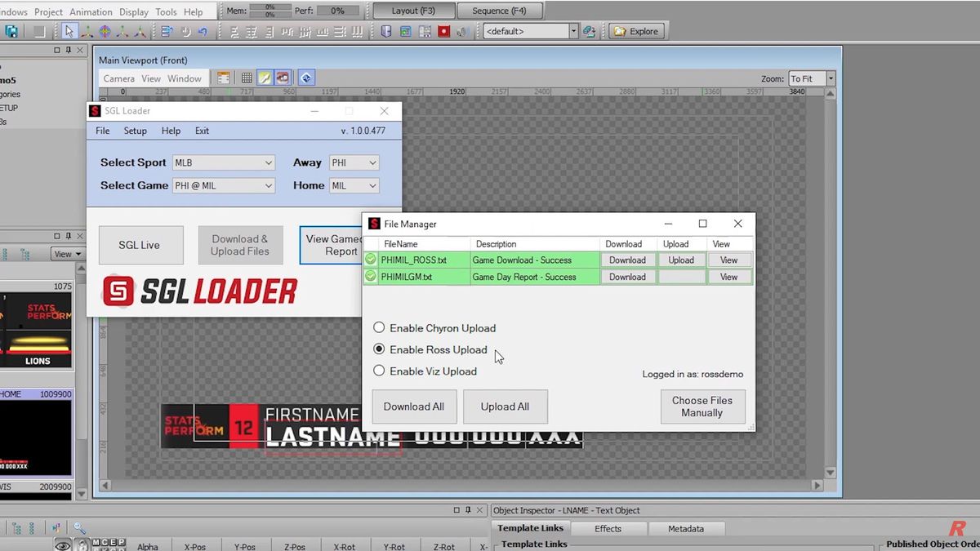Open the Home team dropdown showing MIL

coord(354,185)
